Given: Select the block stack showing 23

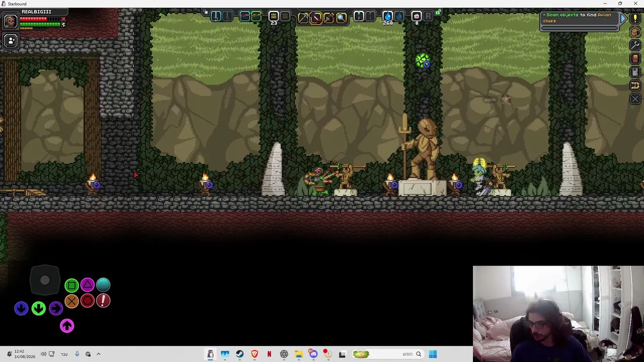Looking at the screenshot, I should pyautogui.click(x=273, y=17).
